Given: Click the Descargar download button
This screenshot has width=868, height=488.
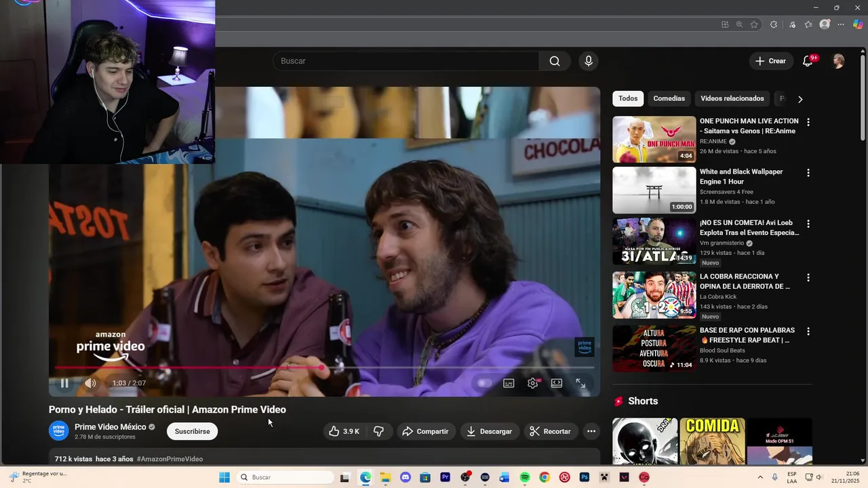Looking at the screenshot, I should 489,431.
